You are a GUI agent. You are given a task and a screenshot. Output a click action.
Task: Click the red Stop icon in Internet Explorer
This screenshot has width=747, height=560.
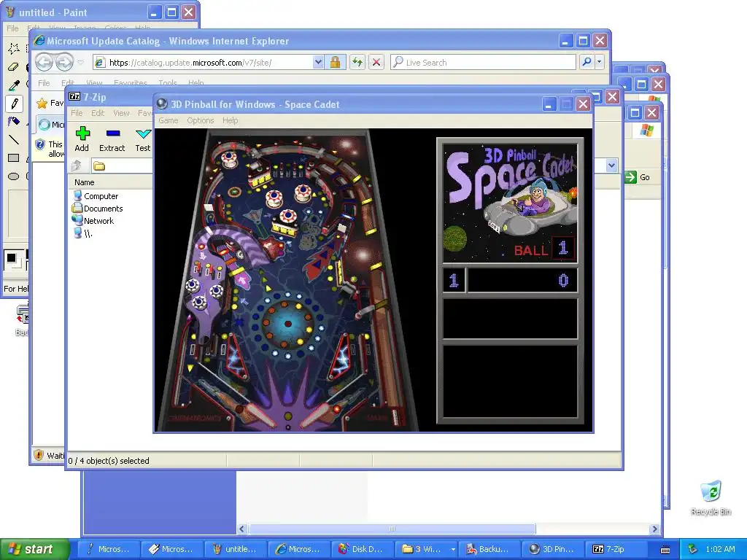pyautogui.click(x=376, y=62)
